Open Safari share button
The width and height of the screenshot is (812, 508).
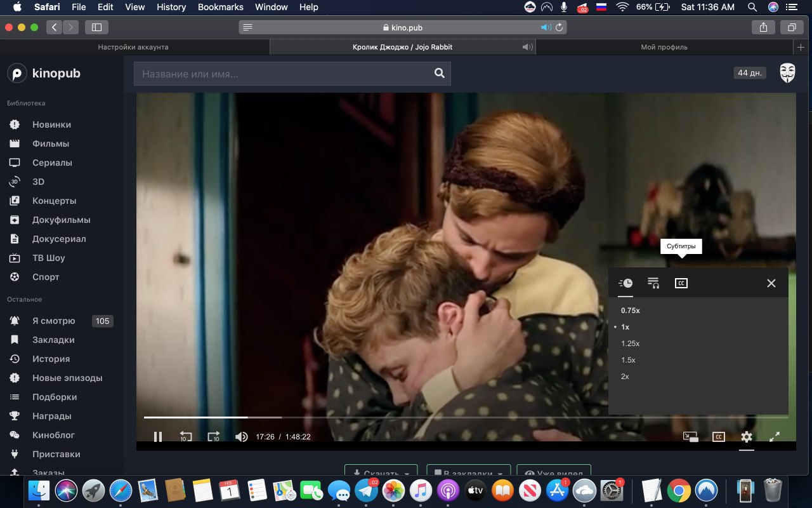763,27
